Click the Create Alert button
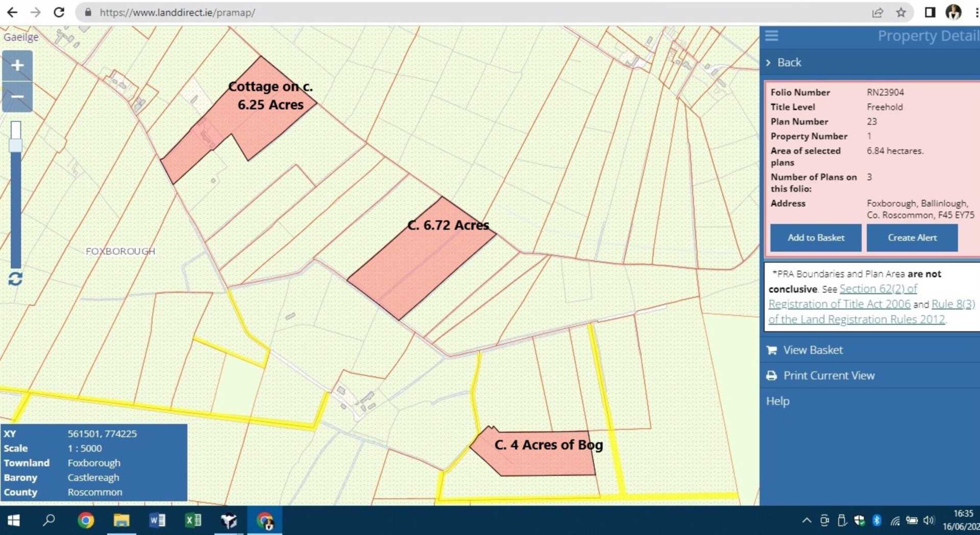 click(x=912, y=238)
